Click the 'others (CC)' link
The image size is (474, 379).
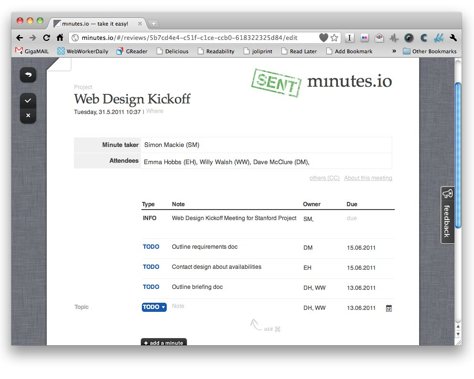click(324, 178)
